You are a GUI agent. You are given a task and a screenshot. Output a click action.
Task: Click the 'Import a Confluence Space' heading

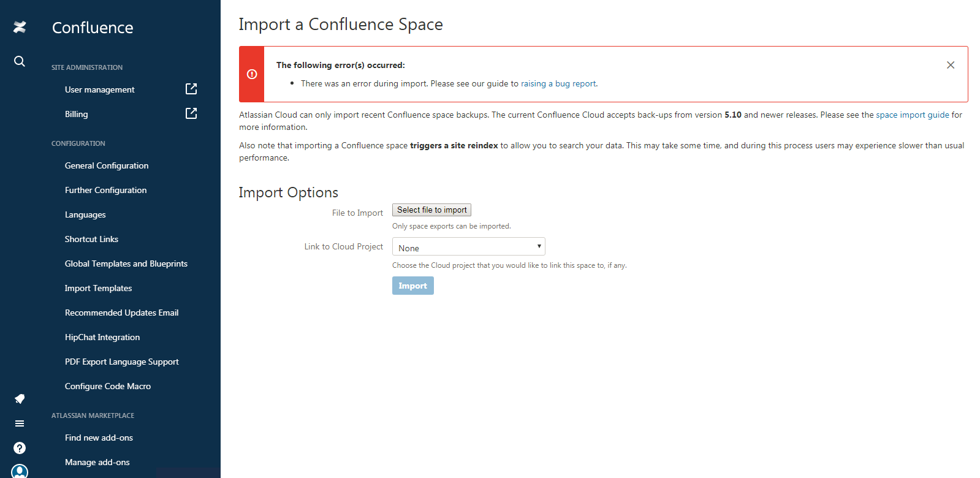click(x=341, y=25)
